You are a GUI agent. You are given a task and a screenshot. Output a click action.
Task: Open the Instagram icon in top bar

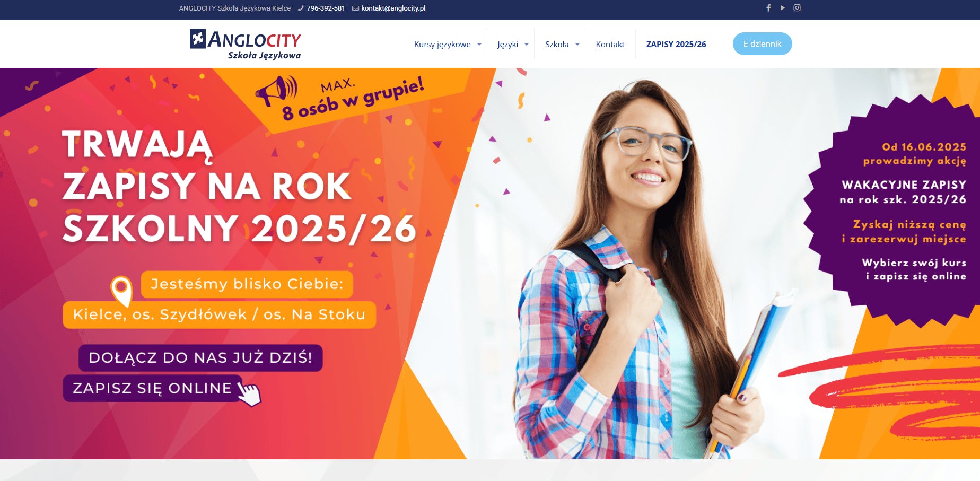pyautogui.click(x=797, y=8)
